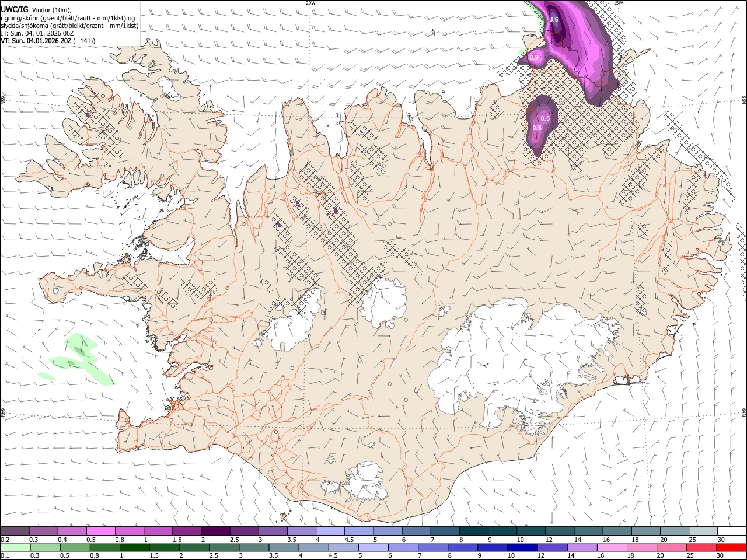The height and width of the screenshot is (560, 747).
Task: Pick the top-row swatch starting at 0.2
Action: point(15,531)
